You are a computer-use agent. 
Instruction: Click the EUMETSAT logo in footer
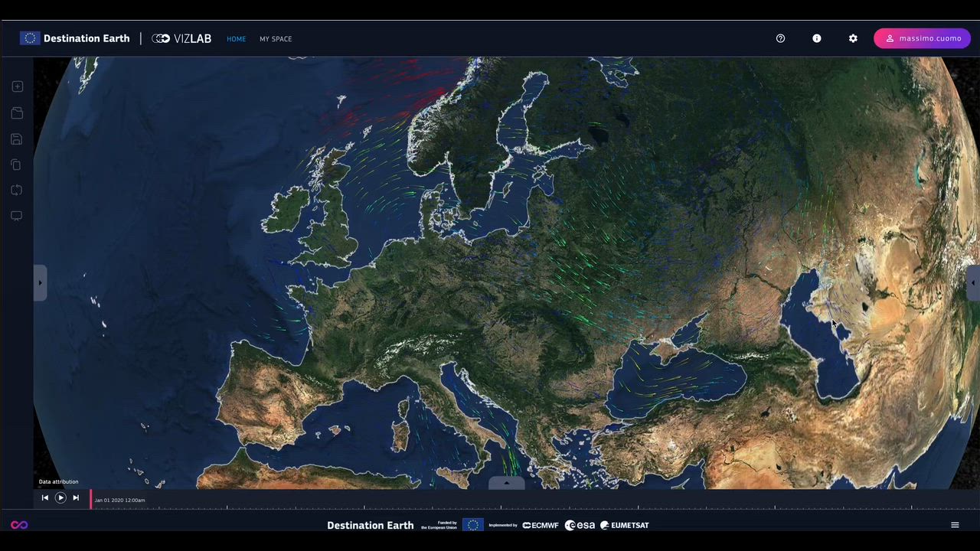click(x=625, y=526)
